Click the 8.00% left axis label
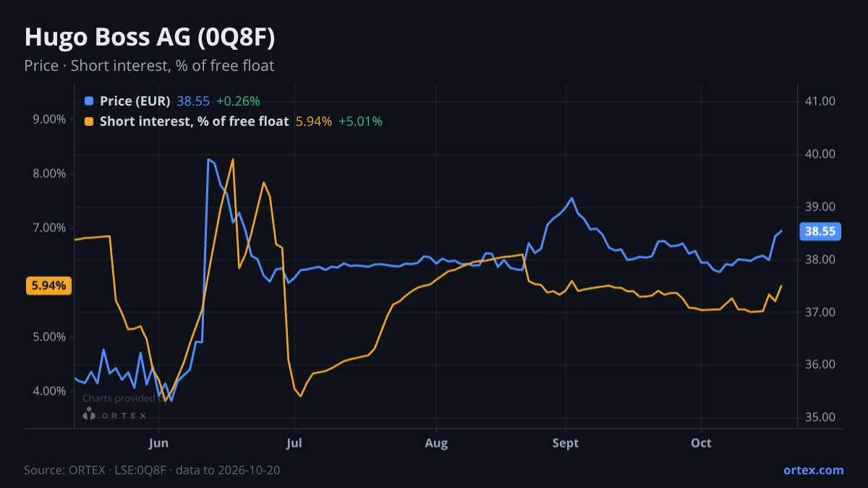 click(49, 174)
